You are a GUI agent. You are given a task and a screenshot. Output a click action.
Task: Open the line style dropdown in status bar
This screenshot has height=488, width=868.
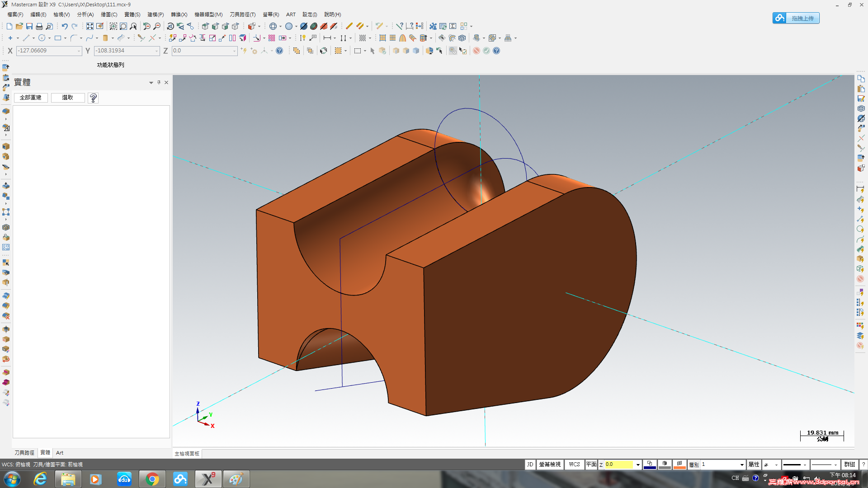click(805, 465)
